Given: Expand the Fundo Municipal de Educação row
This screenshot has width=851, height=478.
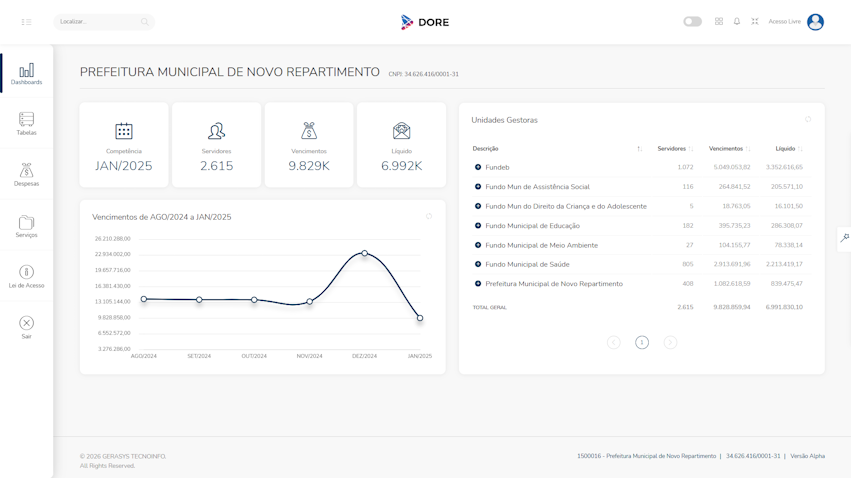Looking at the screenshot, I should click(478, 226).
